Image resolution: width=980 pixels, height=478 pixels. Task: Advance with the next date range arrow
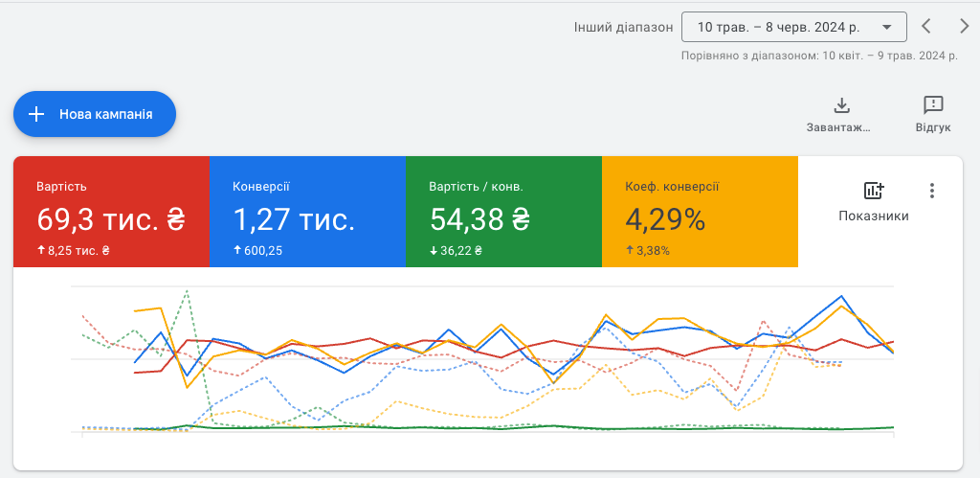point(964,27)
